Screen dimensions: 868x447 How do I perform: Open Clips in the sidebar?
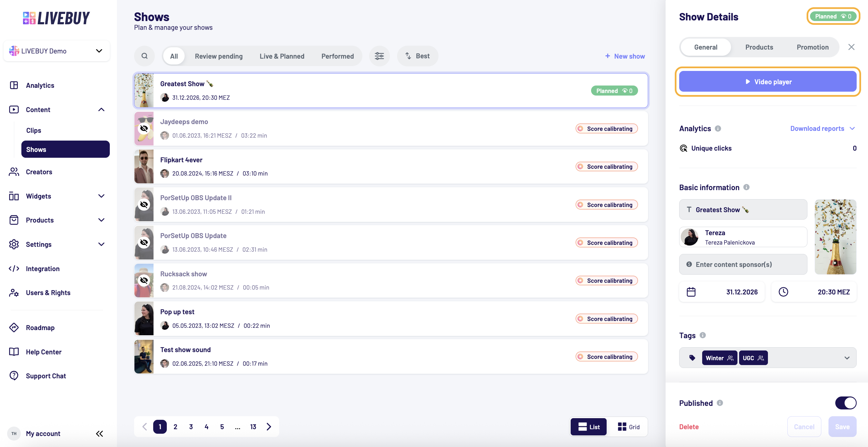(x=34, y=130)
